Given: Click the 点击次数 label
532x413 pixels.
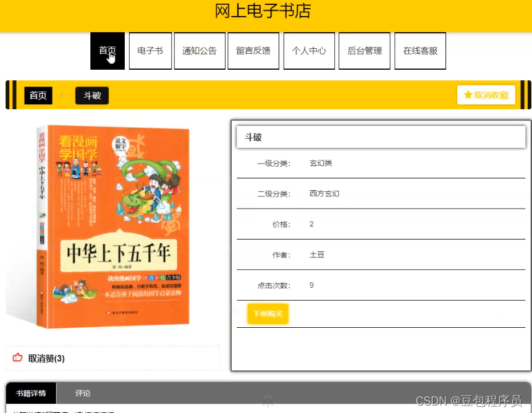Looking at the screenshot, I should [x=274, y=285].
